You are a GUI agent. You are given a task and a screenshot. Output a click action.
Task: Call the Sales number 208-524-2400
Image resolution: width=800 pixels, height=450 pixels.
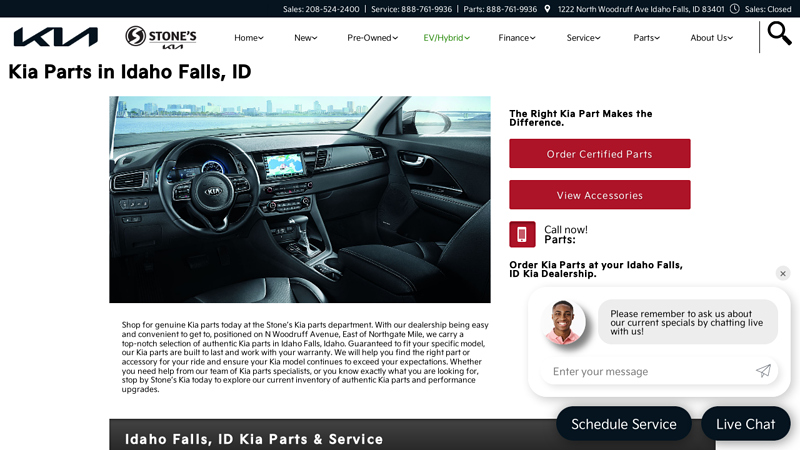[321, 9]
